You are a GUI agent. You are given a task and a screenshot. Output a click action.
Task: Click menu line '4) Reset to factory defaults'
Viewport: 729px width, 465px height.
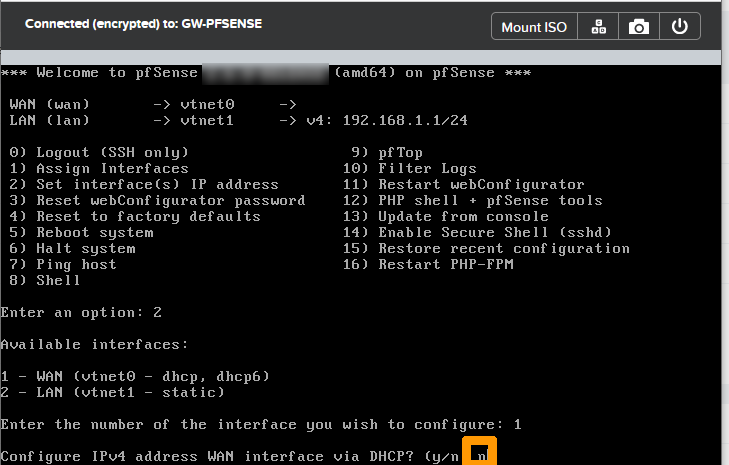135,216
